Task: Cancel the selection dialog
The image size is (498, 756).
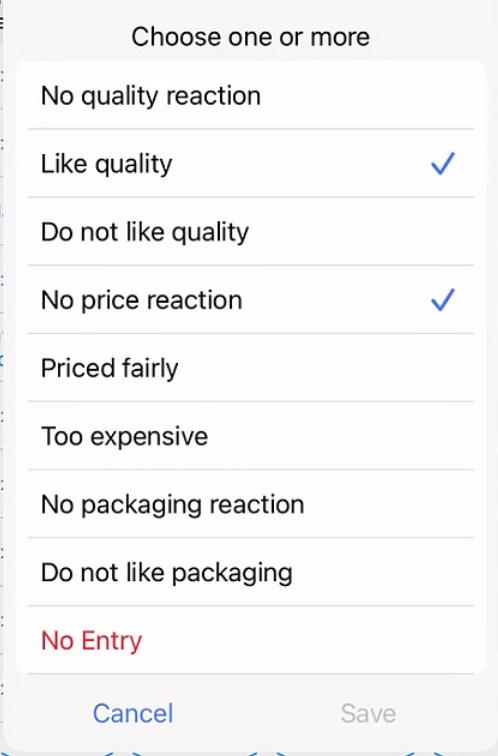Action: click(x=133, y=713)
